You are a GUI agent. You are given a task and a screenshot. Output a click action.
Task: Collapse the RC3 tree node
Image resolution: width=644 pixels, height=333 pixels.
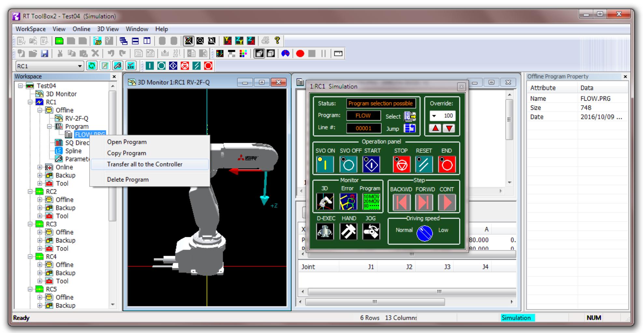30,224
